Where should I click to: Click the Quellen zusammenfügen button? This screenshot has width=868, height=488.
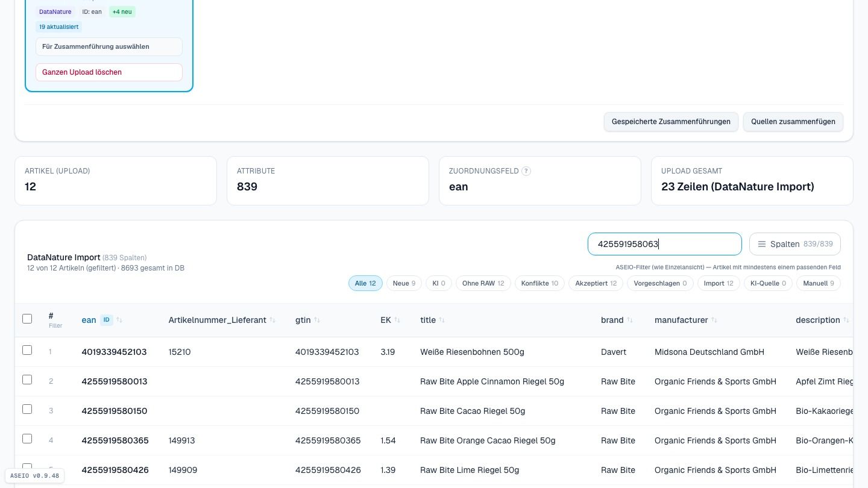(793, 122)
